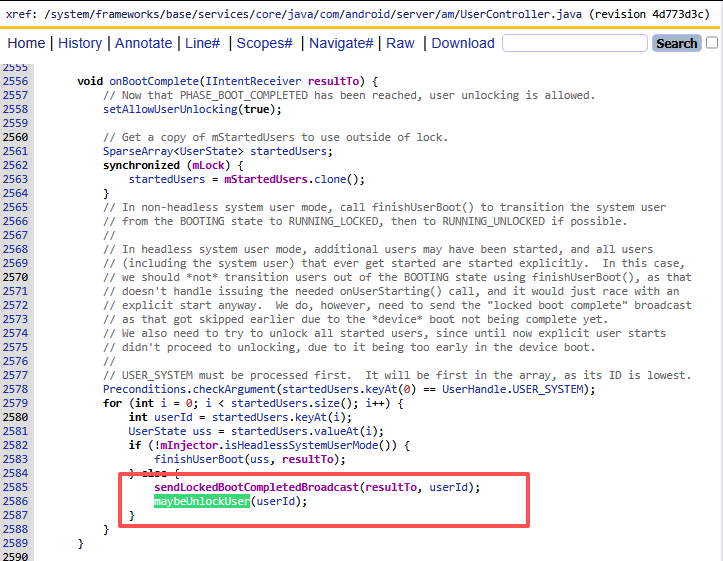The width and height of the screenshot is (723, 561).
Task: Jump to line number 2580
Action: pos(15,418)
